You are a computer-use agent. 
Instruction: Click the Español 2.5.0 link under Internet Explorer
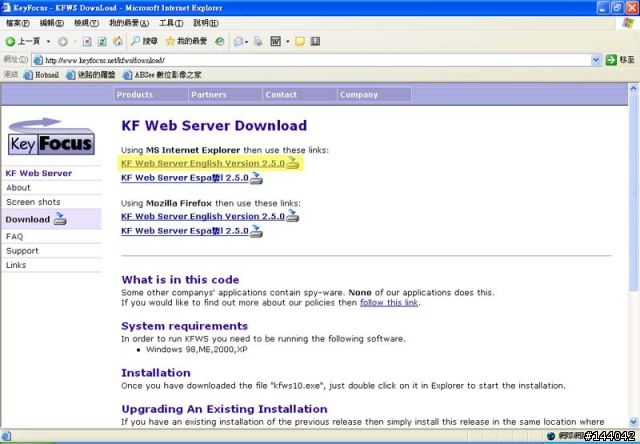pyautogui.click(x=185, y=178)
